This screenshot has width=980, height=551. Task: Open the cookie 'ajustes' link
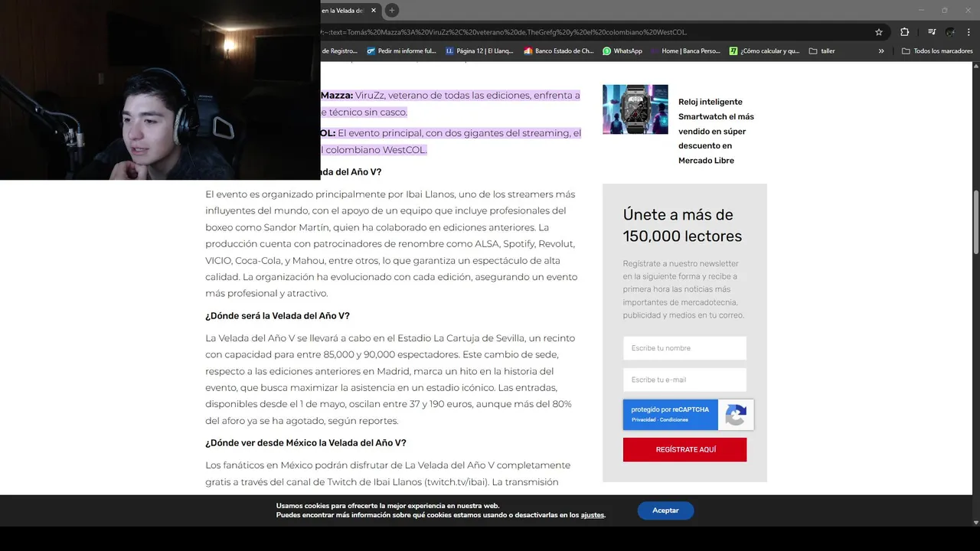tap(592, 515)
